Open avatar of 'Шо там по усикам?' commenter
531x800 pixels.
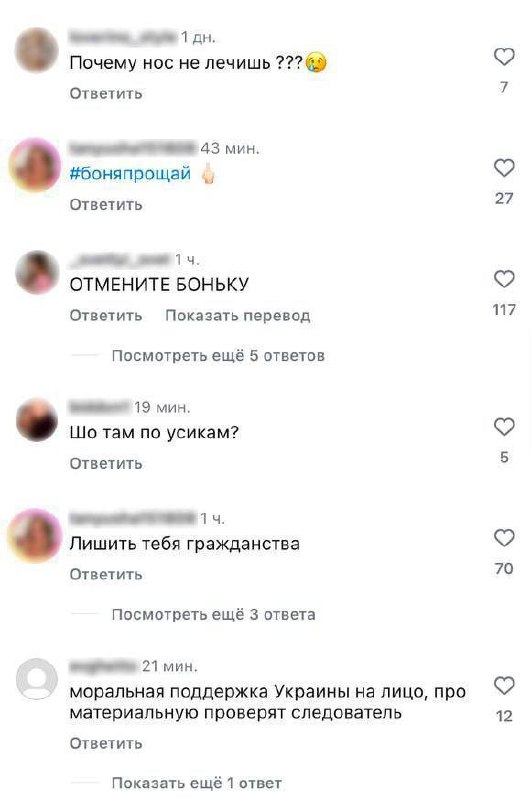37,420
